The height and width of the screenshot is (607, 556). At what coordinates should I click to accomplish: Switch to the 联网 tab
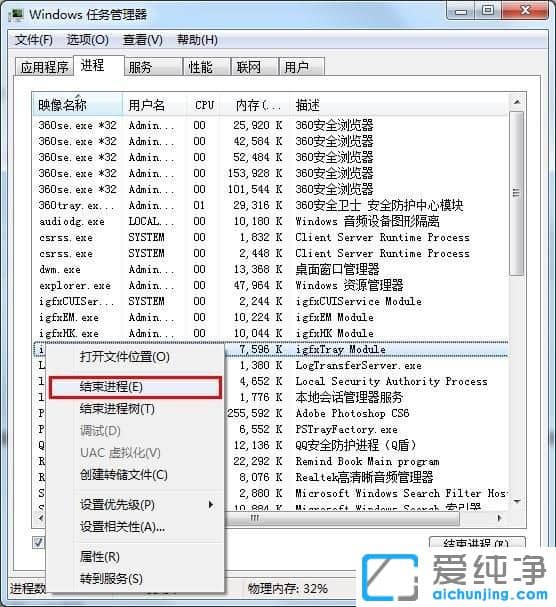(255, 67)
